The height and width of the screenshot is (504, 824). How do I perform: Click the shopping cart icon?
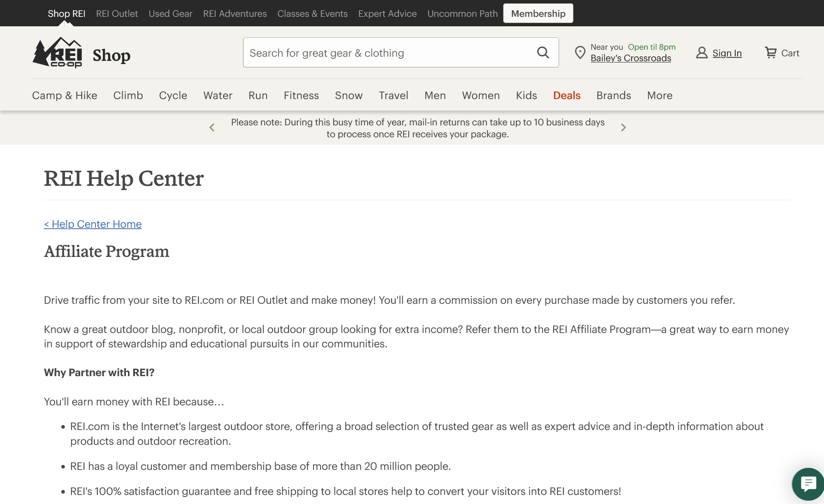(771, 53)
